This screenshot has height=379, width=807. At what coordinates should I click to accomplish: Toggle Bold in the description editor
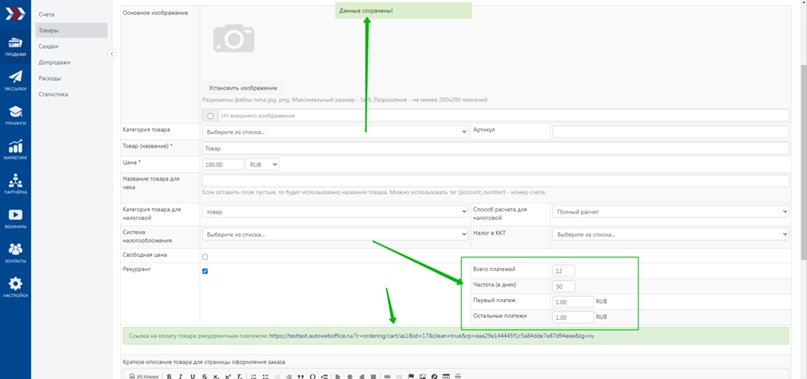click(x=169, y=376)
